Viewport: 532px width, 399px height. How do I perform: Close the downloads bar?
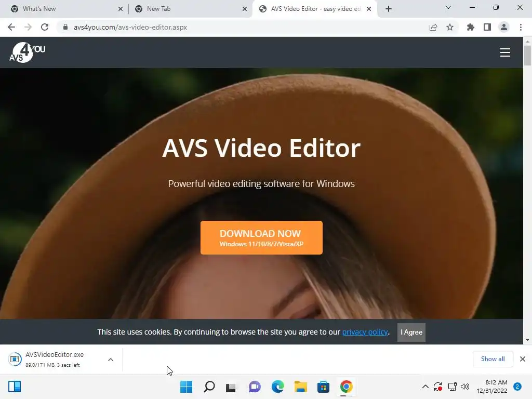pyautogui.click(x=523, y=359)
